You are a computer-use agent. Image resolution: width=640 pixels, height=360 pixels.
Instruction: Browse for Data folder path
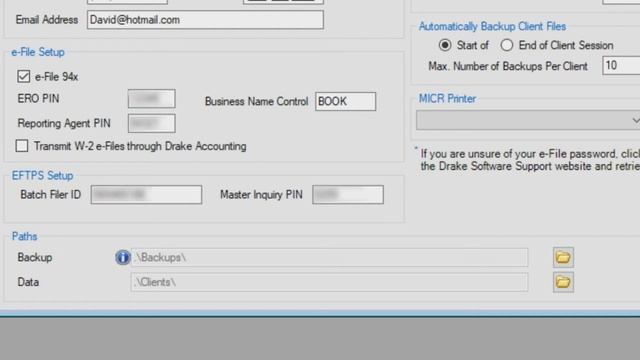563,282
